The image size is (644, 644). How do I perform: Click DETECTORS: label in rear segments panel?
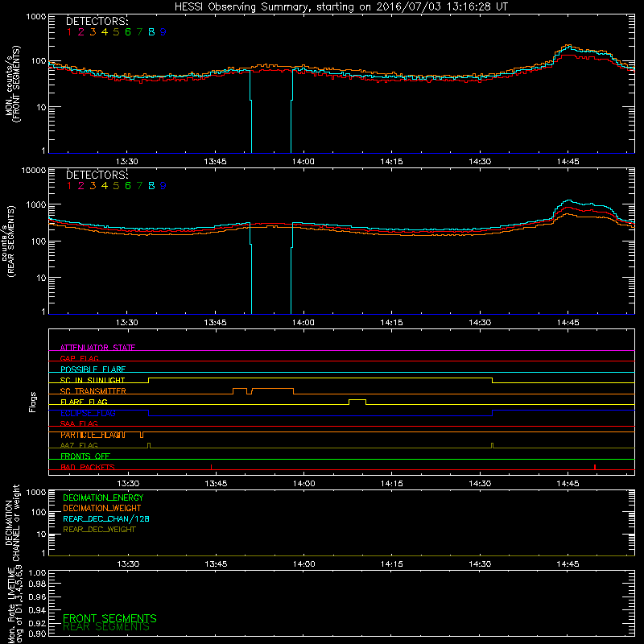pos(97,175)
